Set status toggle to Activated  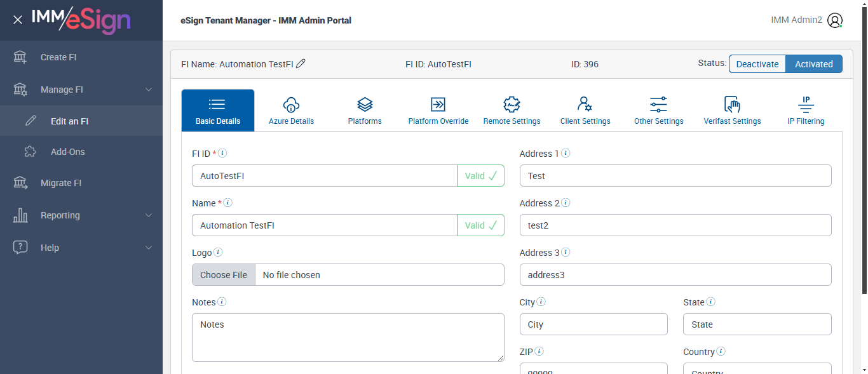813,64
